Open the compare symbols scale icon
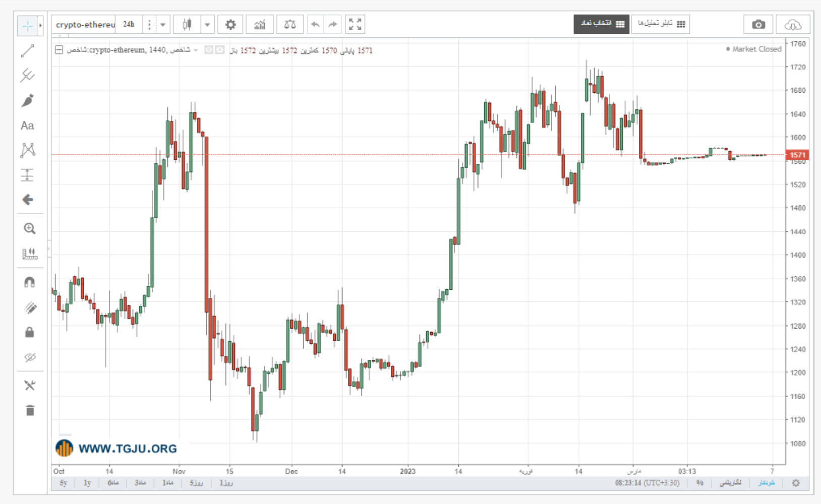 290,24
